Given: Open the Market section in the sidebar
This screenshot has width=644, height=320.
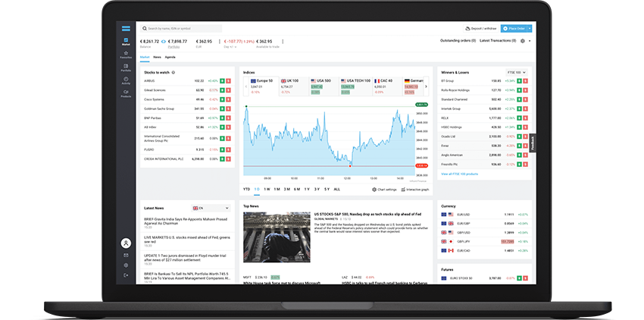Looking at the screenshot, I should click(126, 42).
